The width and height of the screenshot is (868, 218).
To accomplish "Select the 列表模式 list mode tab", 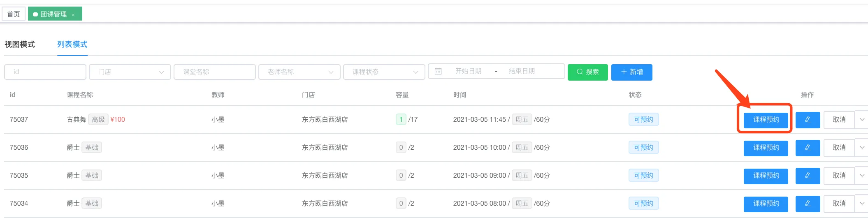I will coord(72,44).
